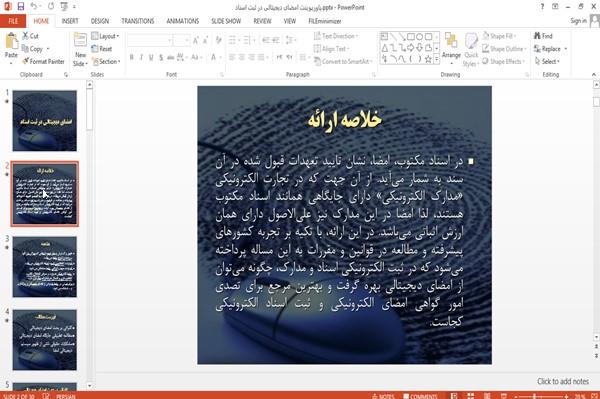Open the Arrange tool
This screenshot has width=600, height=399.
pyautogui.click(x=451, y=46)
